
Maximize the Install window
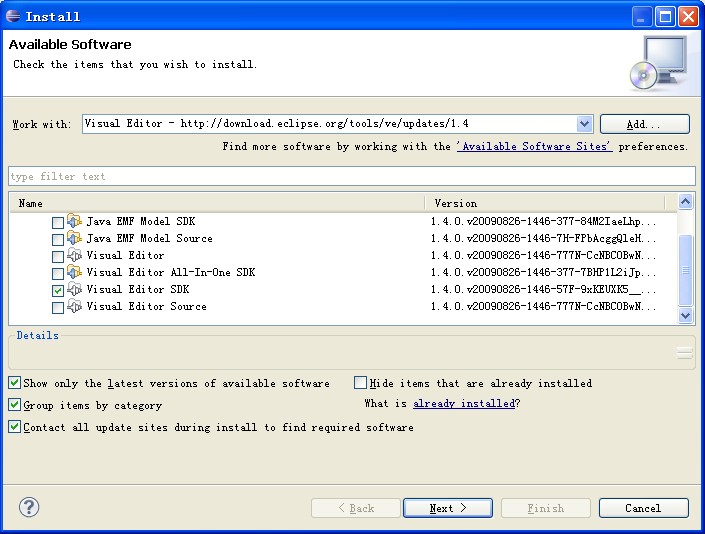click(x=665, y=17)
